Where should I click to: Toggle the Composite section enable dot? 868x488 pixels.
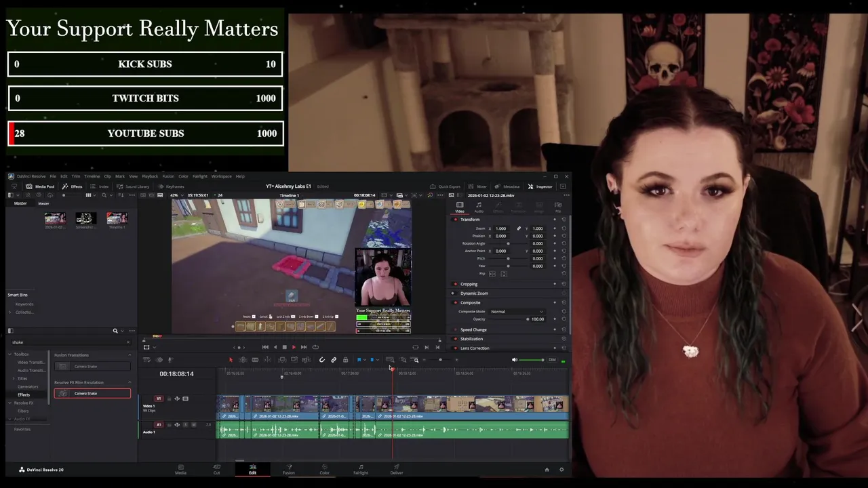pyautogui.click(x=455, y=303)
